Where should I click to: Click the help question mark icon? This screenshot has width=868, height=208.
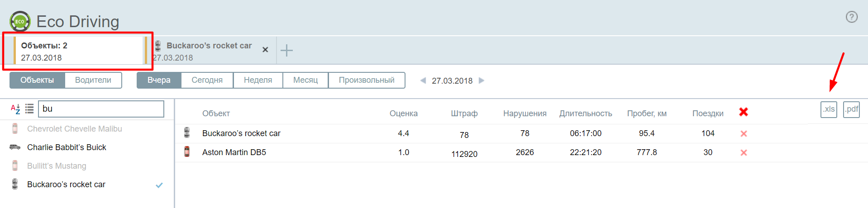pos(851,17)
